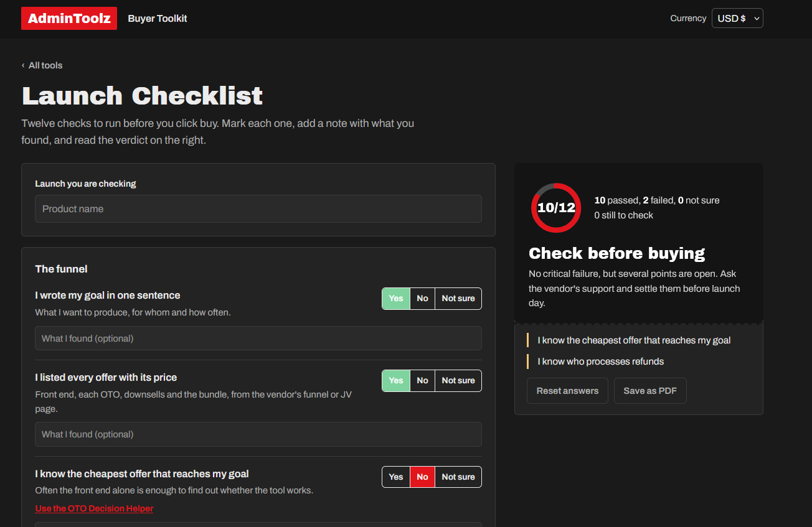Click the Reset answers button
This screenshot has width=812, height=527.
point(567,391)
